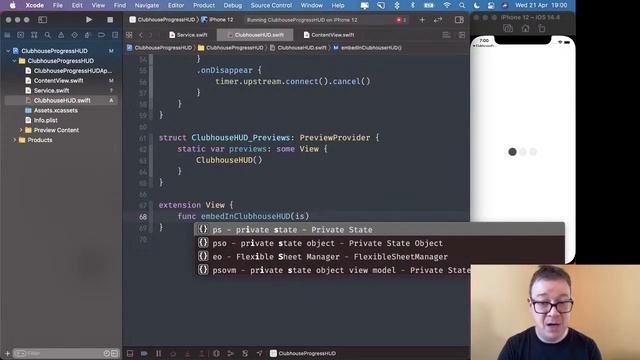Toggle breakpoints activation in debug bar
Image resolution: width=640 pixels, height=360 pixels.
click(144, 353)
